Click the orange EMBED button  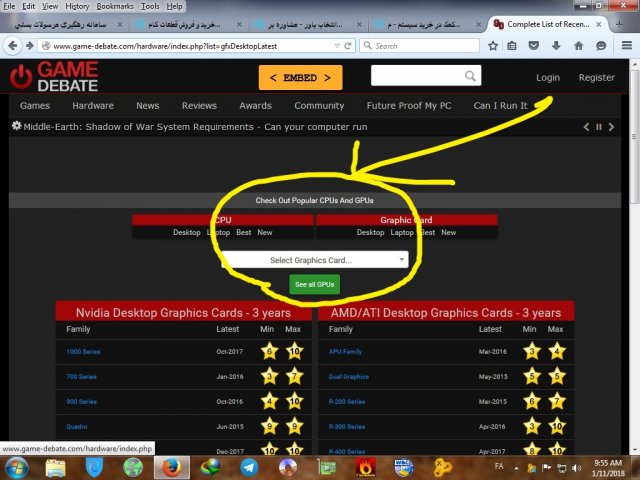tap(300, 77)
